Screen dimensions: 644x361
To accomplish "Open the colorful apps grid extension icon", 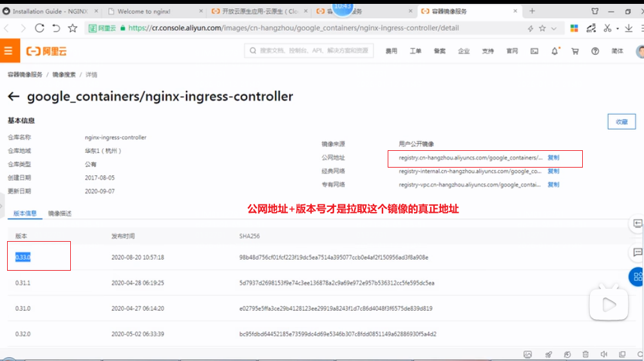I will pyautogui.click(x=574, y=28).
